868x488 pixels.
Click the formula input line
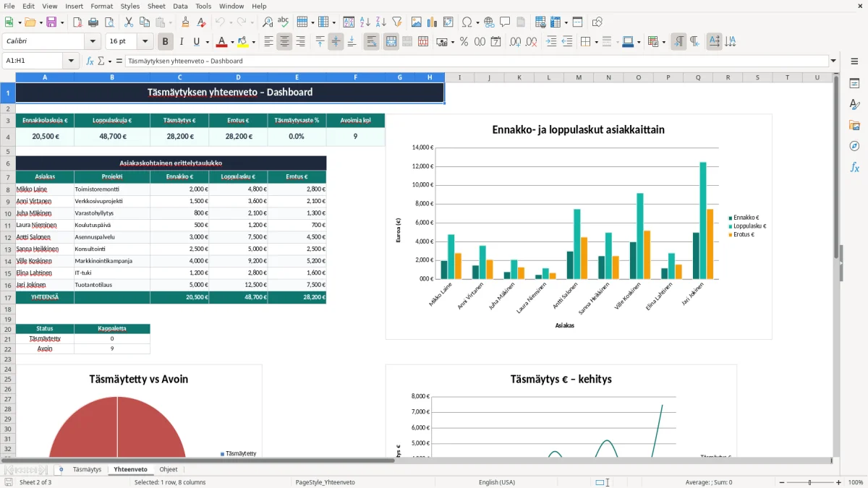476,61
